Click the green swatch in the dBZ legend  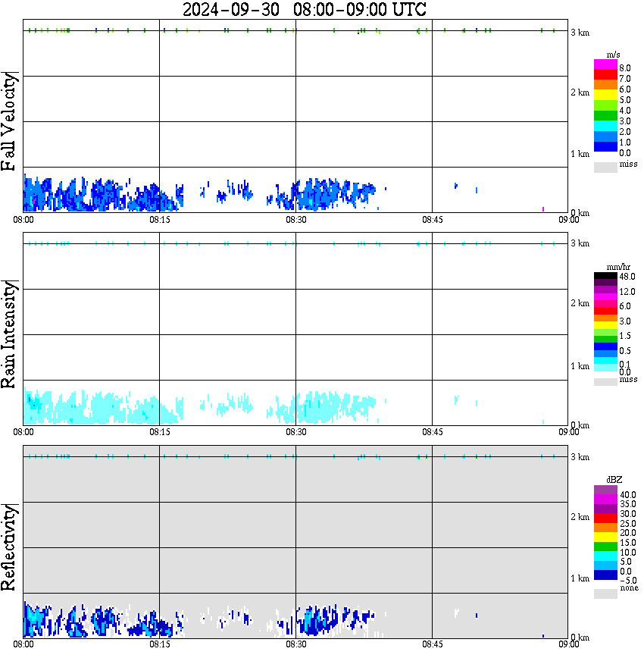tap(605, 547)
